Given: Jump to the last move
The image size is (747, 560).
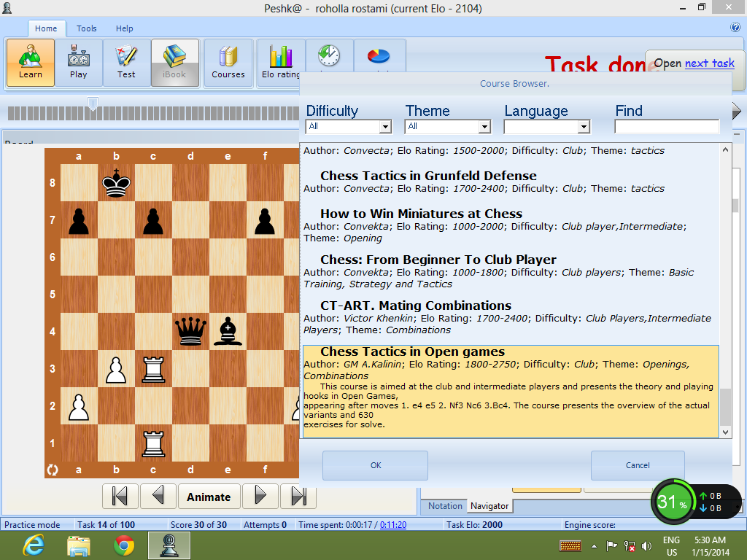Looking at the screenshot, I should pos(298,497).
